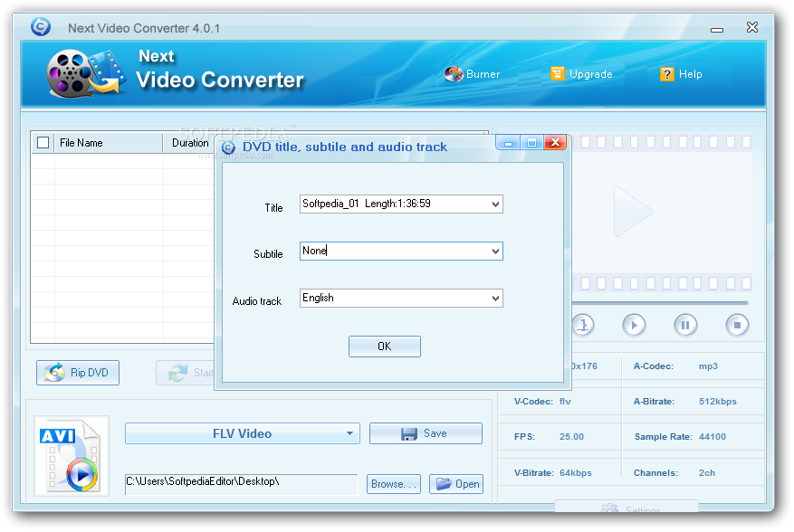Confirm the DVD dialog with OK

click(x=385, y=347)
